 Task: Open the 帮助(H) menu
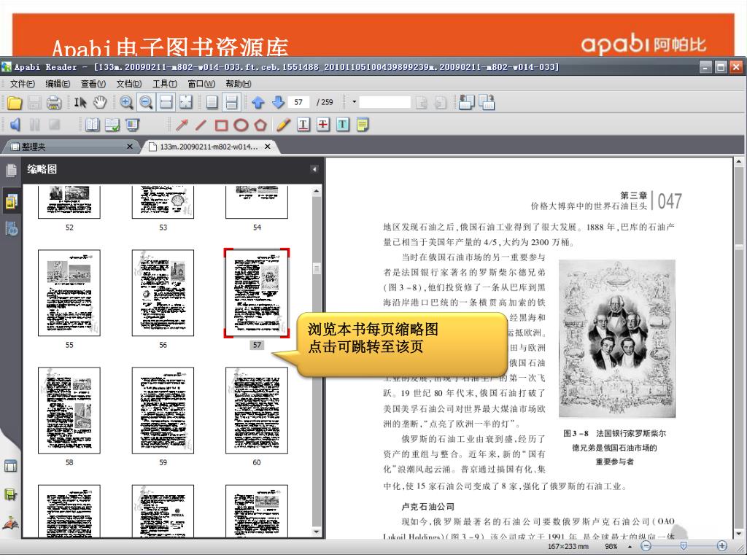[239, 84]
